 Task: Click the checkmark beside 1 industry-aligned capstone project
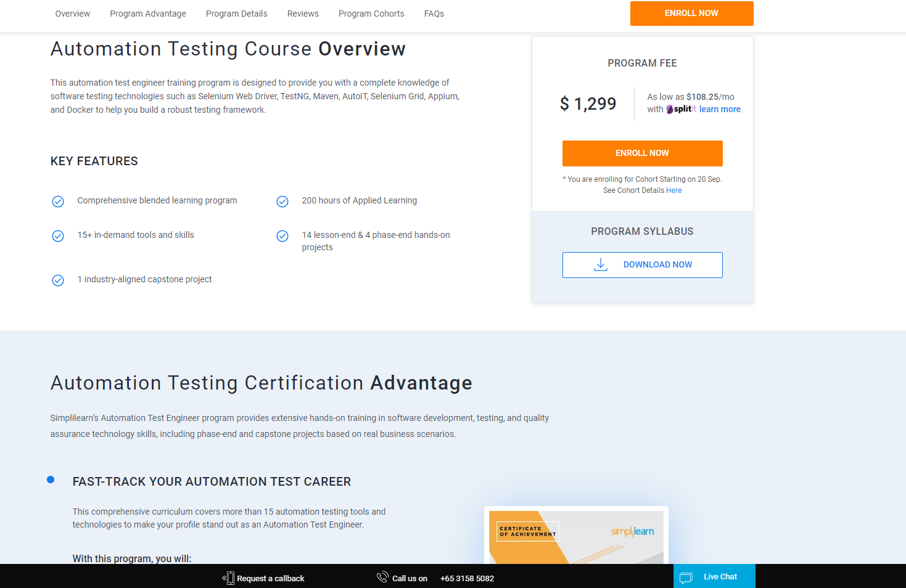(x=57, y=280)
